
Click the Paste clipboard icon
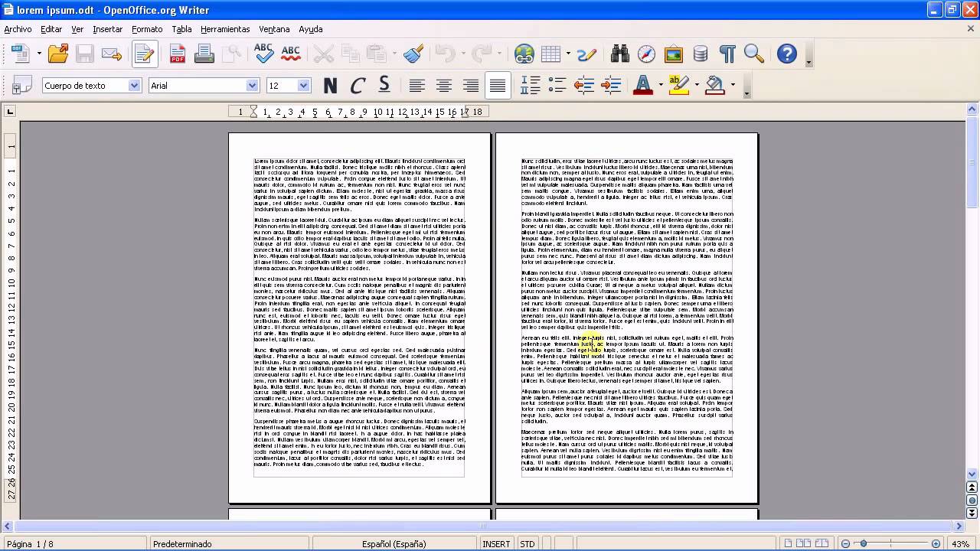click(x=376, y=54)
